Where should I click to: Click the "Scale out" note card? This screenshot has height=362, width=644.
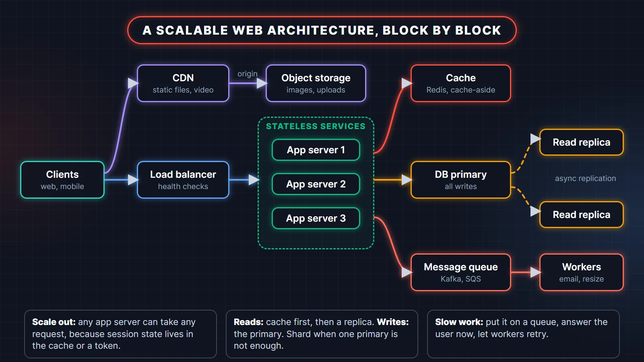pyautogui.click(x=120, y=334)
